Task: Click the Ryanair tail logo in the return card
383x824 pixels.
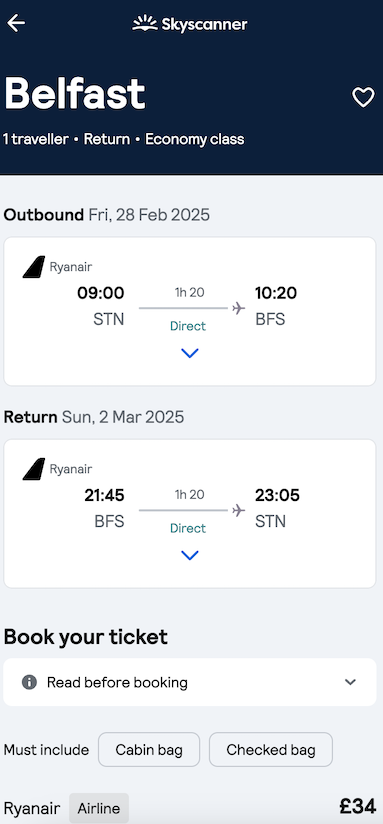Action: [34, 469]
